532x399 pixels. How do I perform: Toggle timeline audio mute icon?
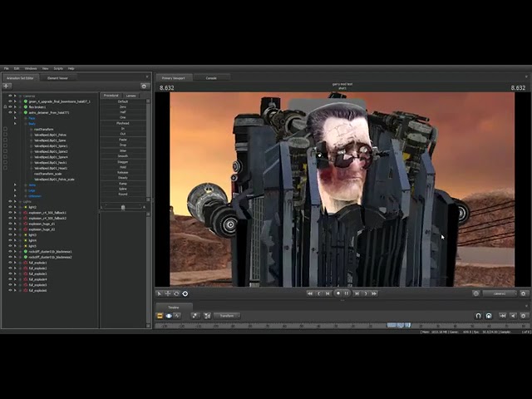click(x=513, y=316)
